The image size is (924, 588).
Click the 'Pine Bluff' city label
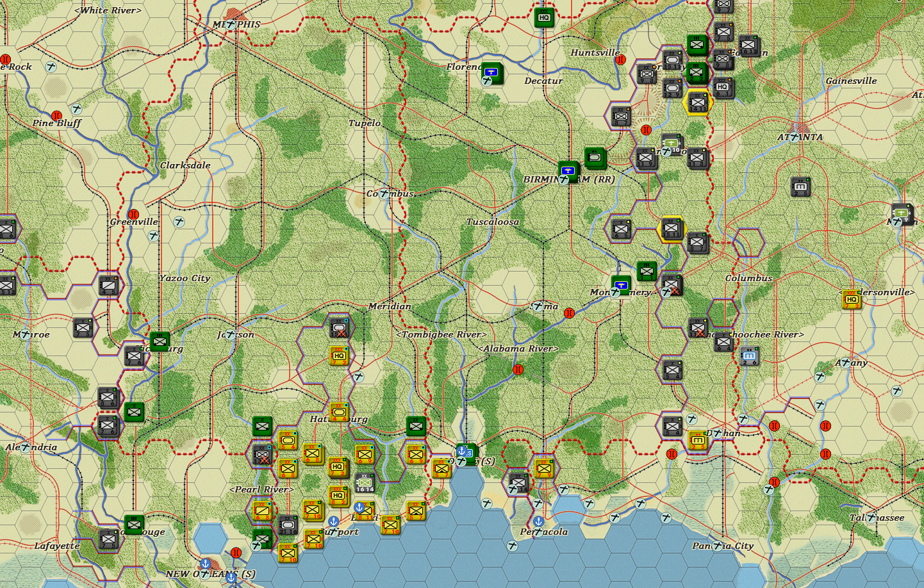pyautogui.click(x=57, y=123)
